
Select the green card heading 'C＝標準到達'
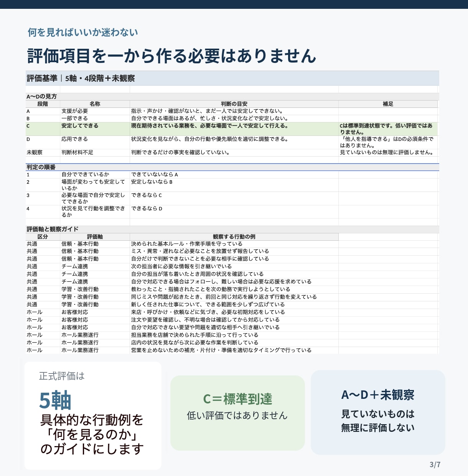pyautogui.click(x=237, y=399)
